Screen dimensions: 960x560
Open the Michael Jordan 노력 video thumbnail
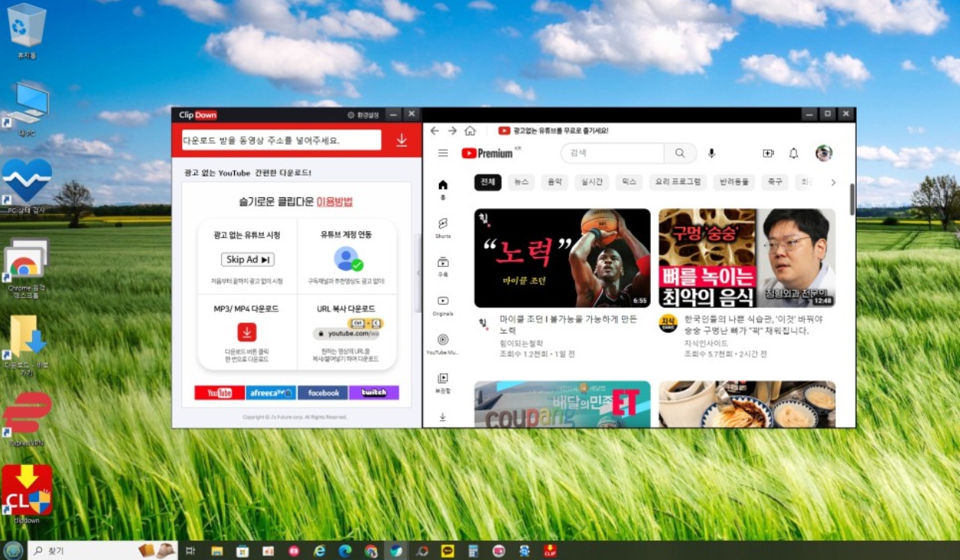(562, 258)
